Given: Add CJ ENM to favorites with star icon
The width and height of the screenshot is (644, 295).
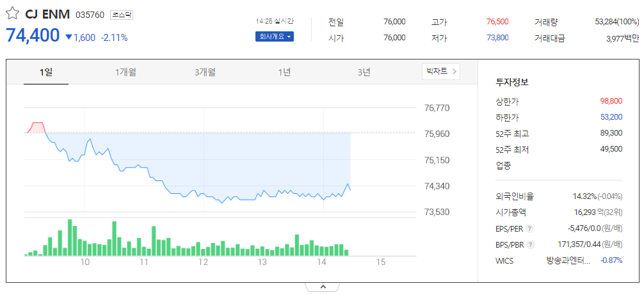Looking at the screenshot, I should [x=12, y=14].
